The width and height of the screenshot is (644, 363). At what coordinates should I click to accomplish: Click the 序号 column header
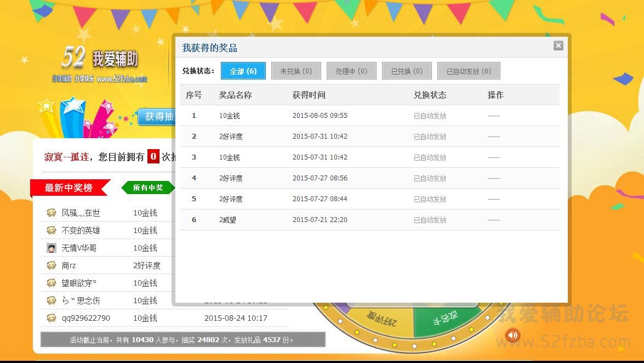193,95
